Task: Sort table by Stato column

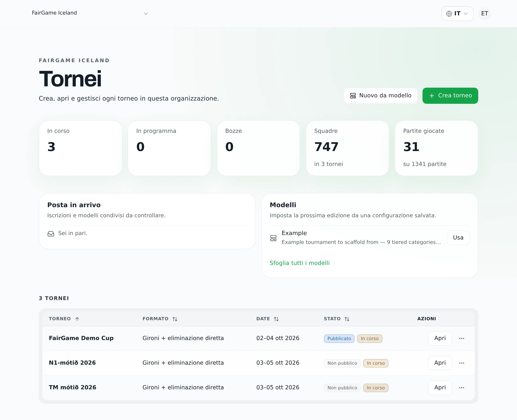Action: pos(336,319)
